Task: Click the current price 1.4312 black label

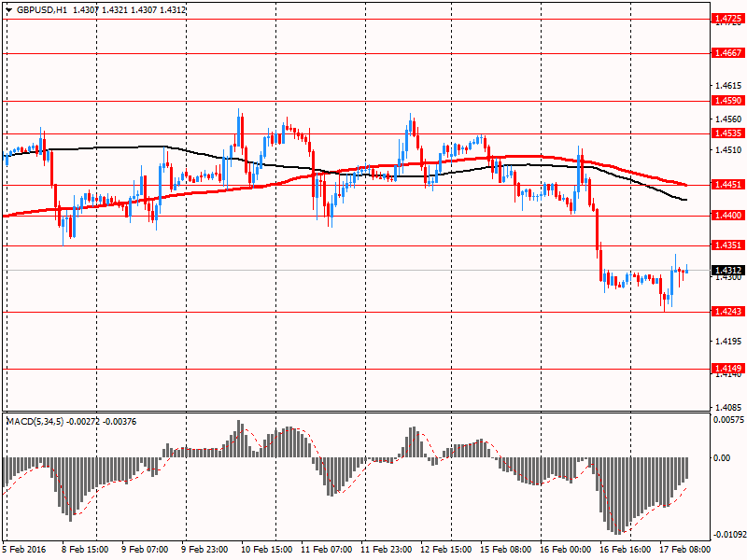Action: (726, 271)
